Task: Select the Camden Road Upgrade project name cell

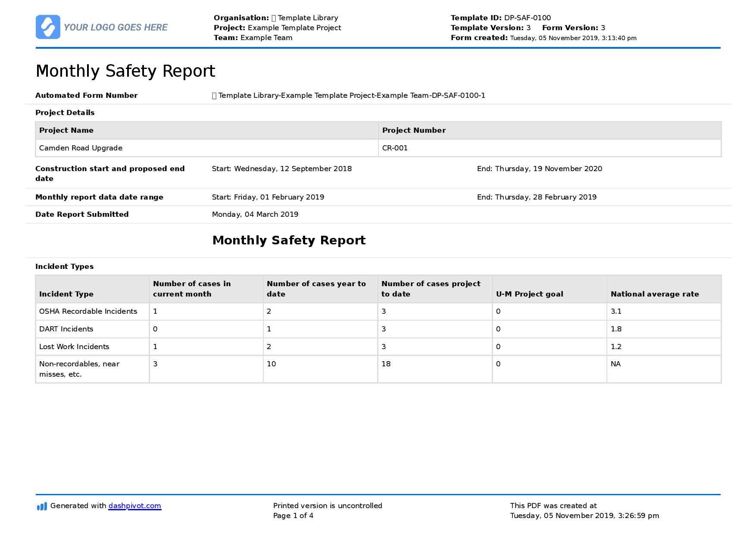Action: click(81, 147)
